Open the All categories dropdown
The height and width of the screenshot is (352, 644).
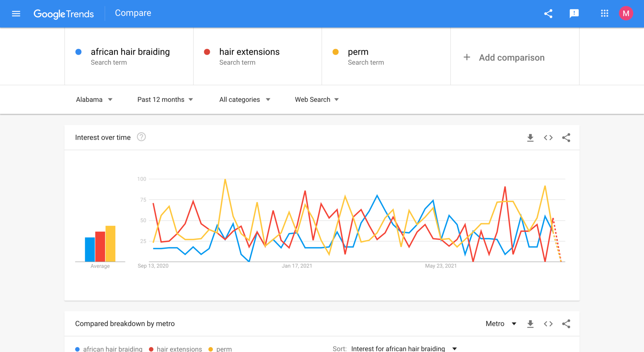click(x=245, y=100)
